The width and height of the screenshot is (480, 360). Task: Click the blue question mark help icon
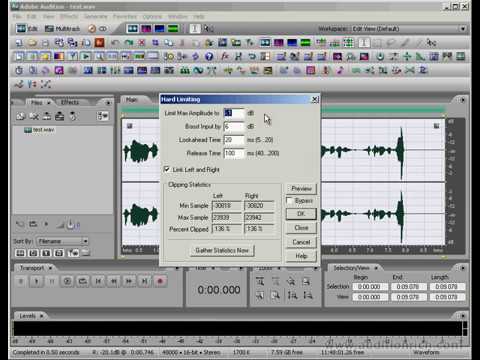pos(209,56)
